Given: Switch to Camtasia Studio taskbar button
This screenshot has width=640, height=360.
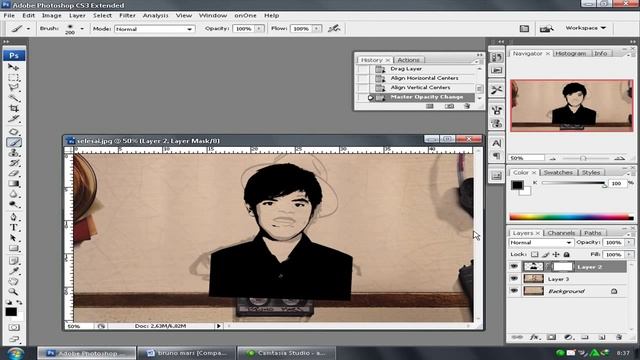Looking at the screenshot, I should pos(286,353).
